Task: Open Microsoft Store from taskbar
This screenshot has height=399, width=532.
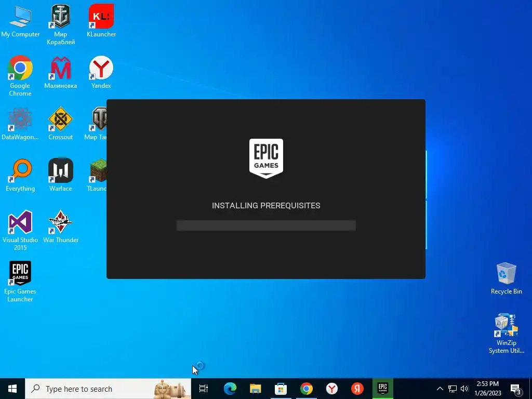Action: [x=281, y=389]
